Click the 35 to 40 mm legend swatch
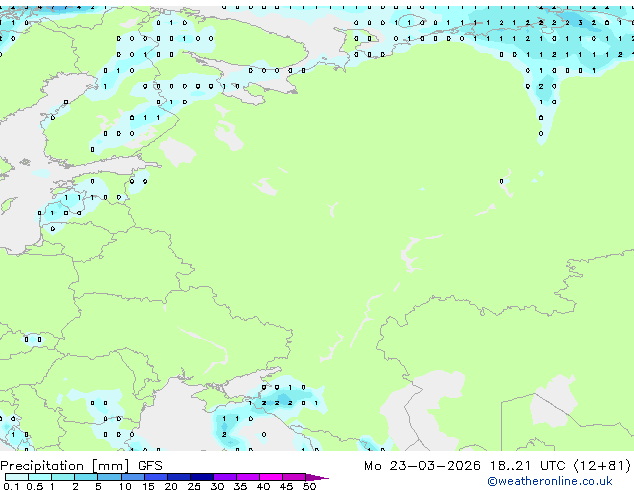 coord(247,477)
